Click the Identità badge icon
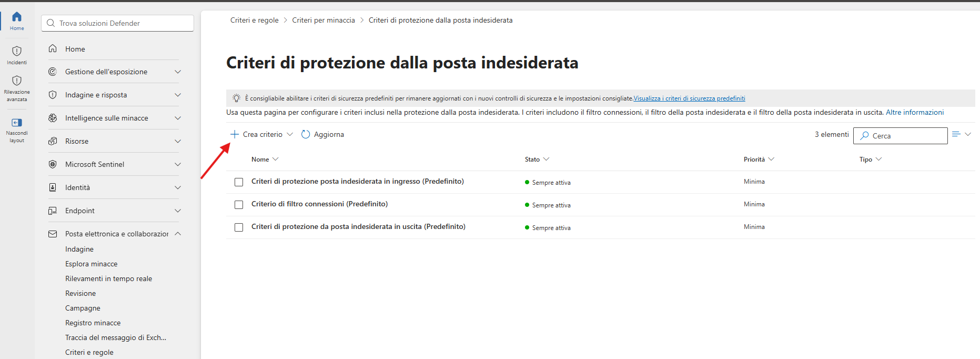 click(53, 187)
